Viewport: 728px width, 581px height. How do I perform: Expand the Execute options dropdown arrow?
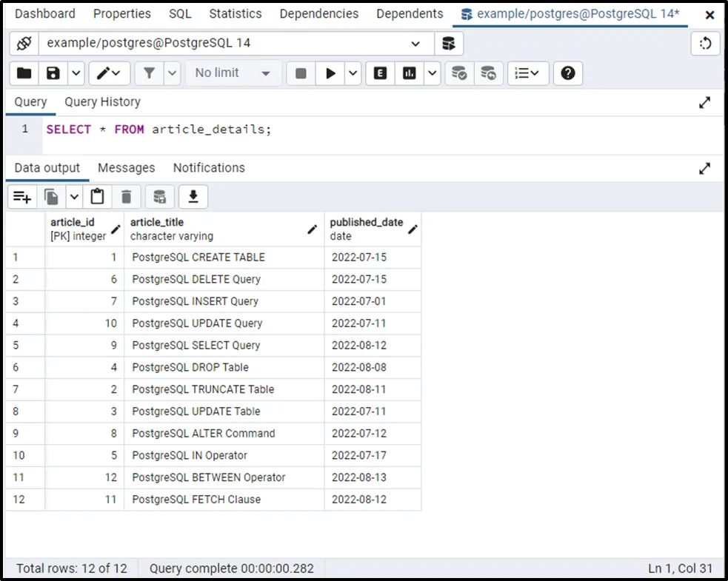(353, 73)
